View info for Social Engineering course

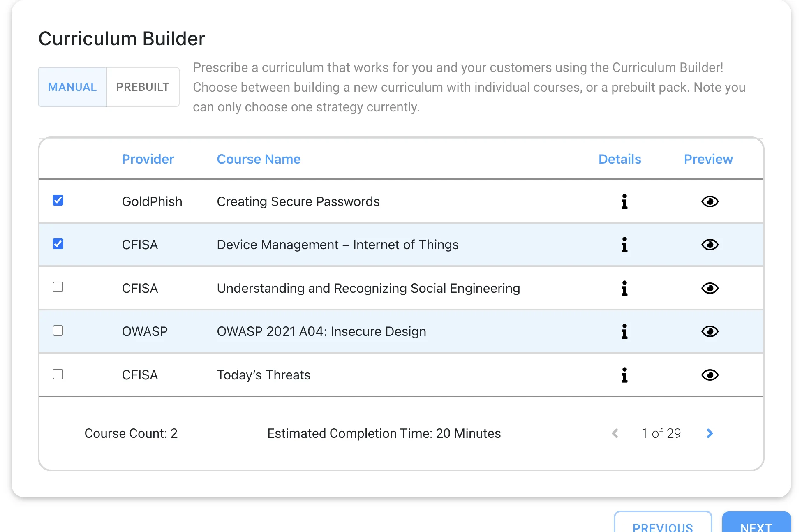click(x=624, y=288)
